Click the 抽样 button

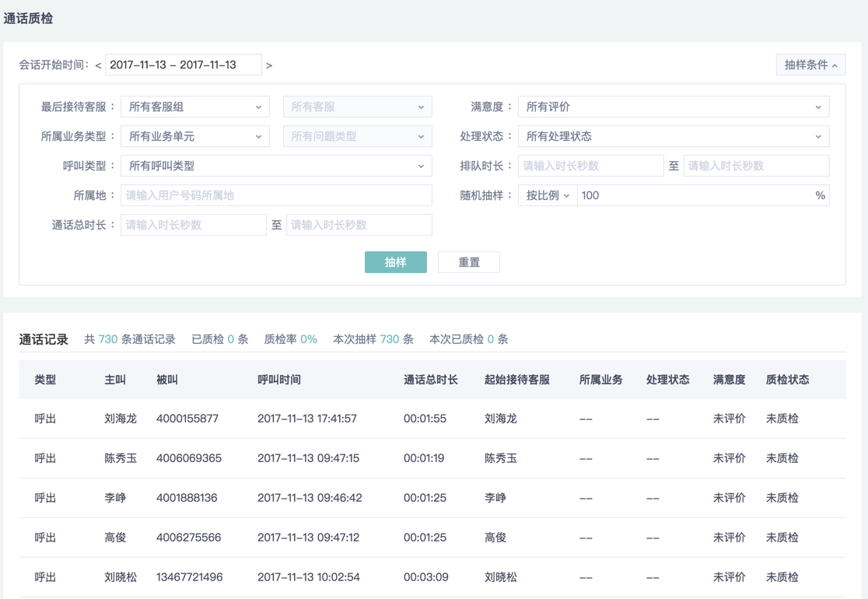[x=395, y=262]
